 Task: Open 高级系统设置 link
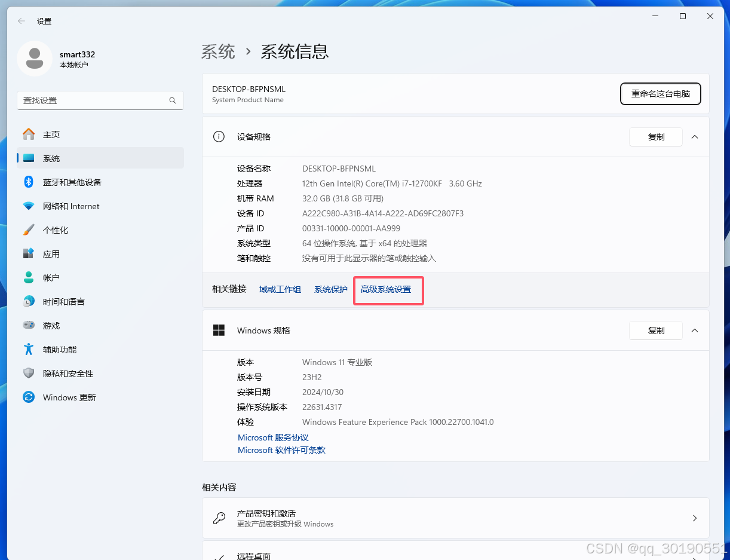click(x=386, y=289)
